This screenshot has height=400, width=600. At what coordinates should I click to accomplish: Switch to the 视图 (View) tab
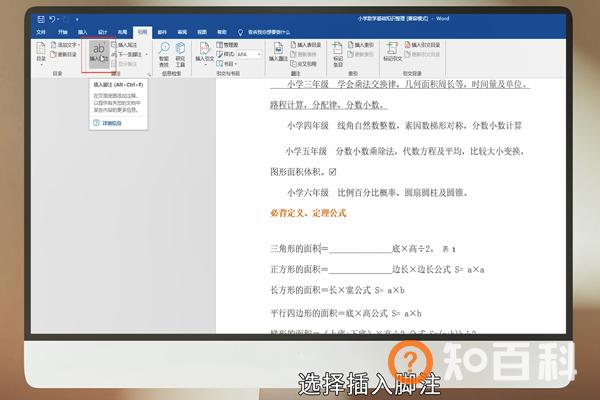pos(202,32)
